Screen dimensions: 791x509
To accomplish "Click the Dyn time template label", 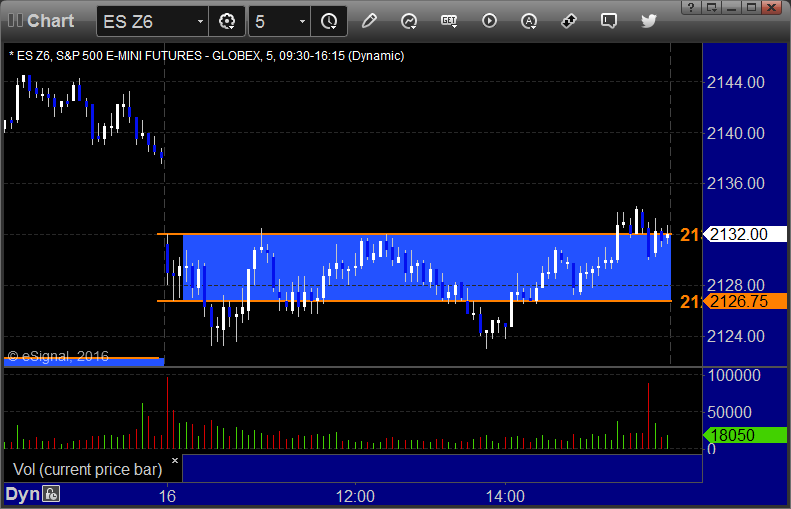I will tap(22, 494).
